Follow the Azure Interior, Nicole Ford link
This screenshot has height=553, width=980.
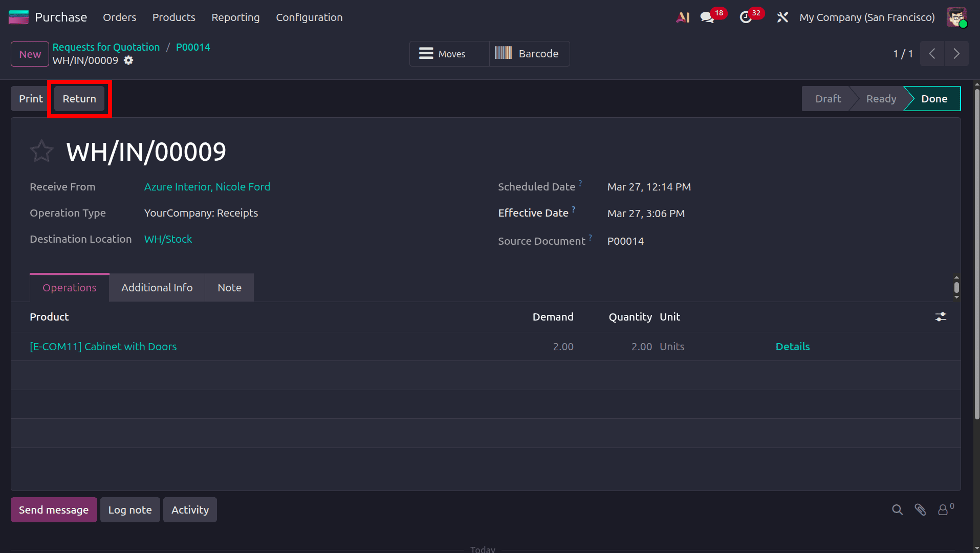[x=207, y=186]
